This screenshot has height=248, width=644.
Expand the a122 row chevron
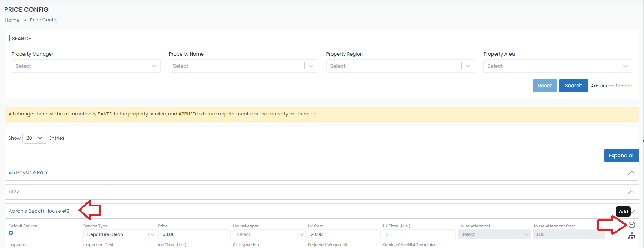click(632, 192)
